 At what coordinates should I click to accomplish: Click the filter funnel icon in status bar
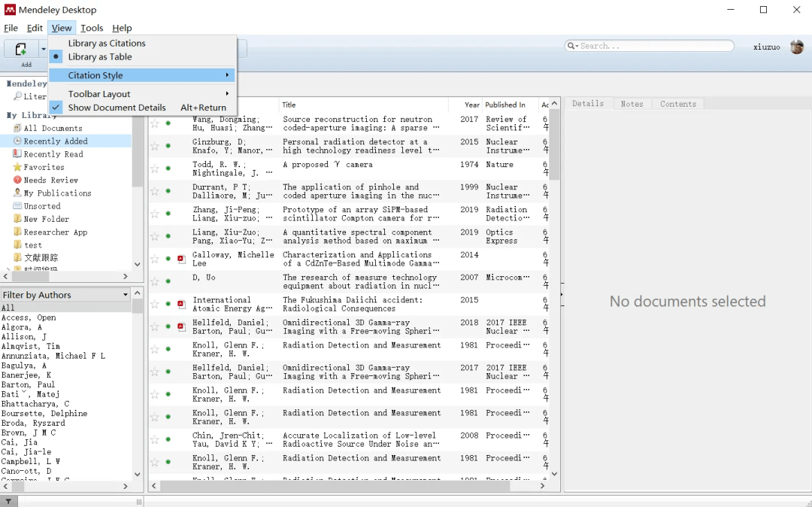click(x=9, y=501)
